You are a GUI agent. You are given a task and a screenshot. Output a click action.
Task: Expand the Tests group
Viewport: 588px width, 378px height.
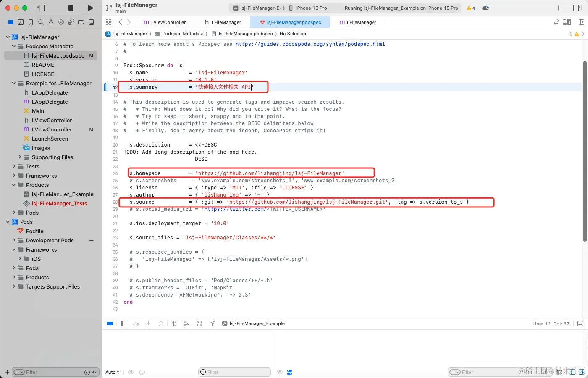click(13, 166)
